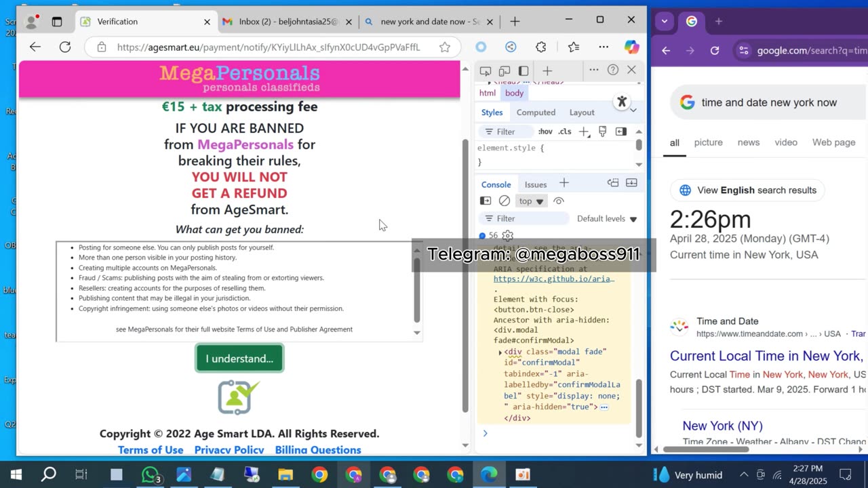Open Current Local Time in New York link
868x488 pixels.
click(767, 356)
